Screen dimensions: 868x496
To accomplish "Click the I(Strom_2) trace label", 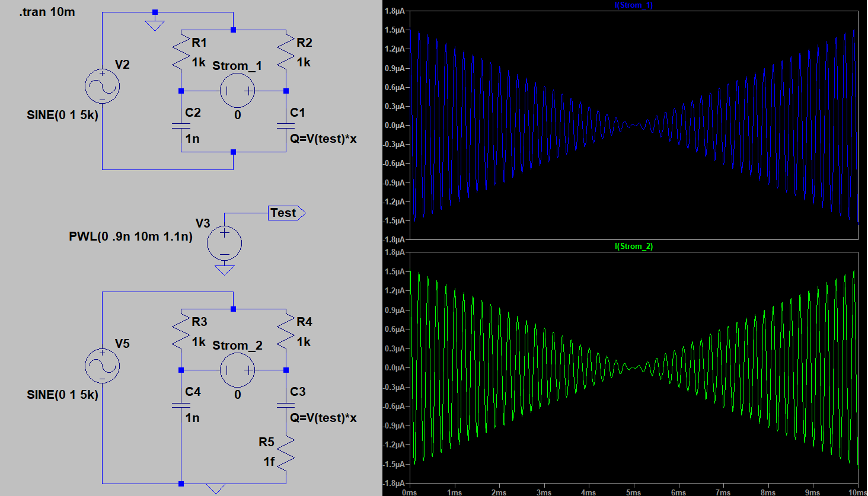I will (x=634, y=246).
